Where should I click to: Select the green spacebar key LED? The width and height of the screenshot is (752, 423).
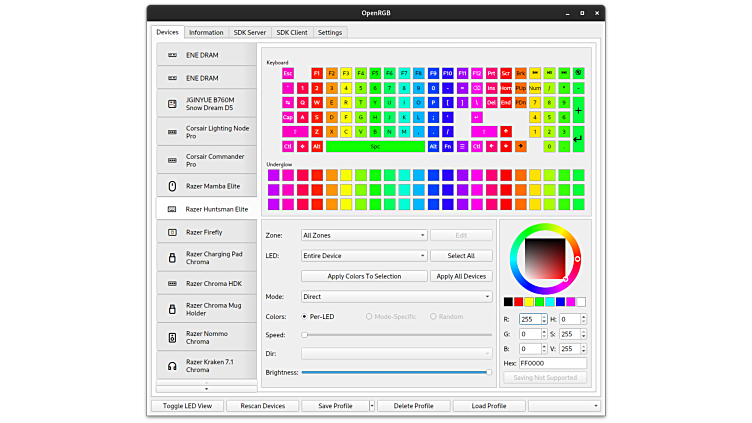tap(376, 146)
